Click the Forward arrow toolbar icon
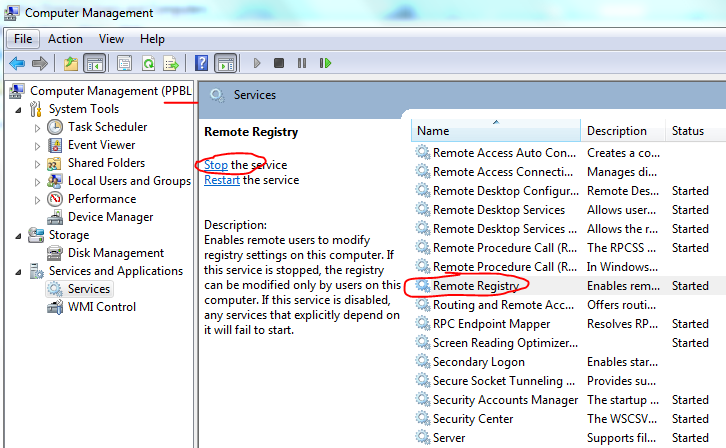The height and width of the screenshot is (448, 726). coord(40,63)
